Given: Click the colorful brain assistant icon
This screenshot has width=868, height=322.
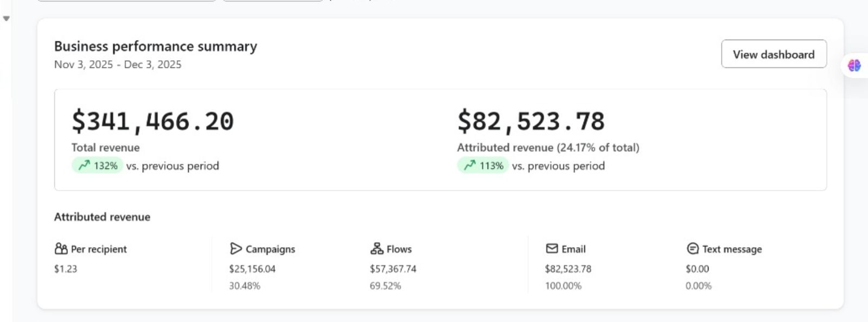Looking at the screenshot, I should tap(854, 66).
